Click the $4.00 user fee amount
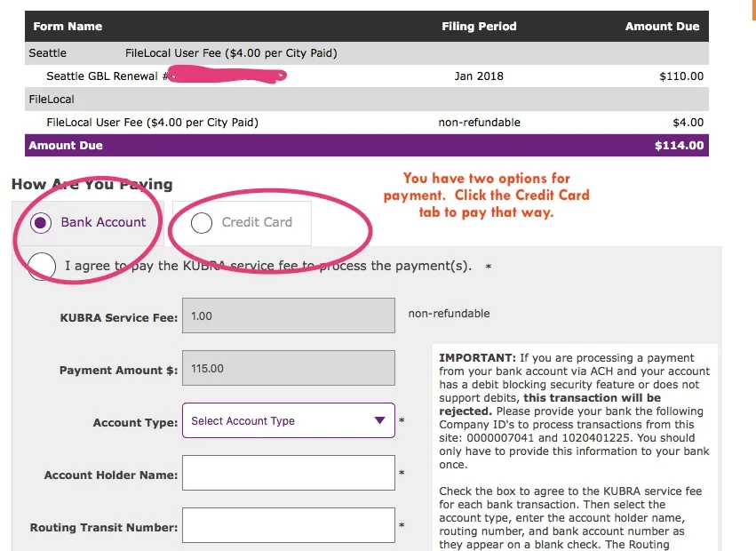The height and width of the screenshot is (551, 756). click(688, 123)
